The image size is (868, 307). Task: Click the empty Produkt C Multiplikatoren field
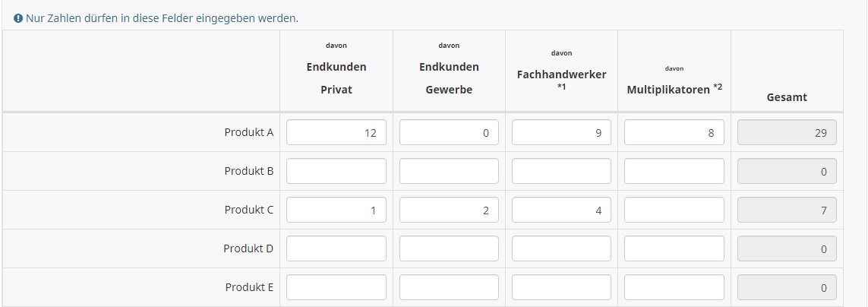point(674,210)
